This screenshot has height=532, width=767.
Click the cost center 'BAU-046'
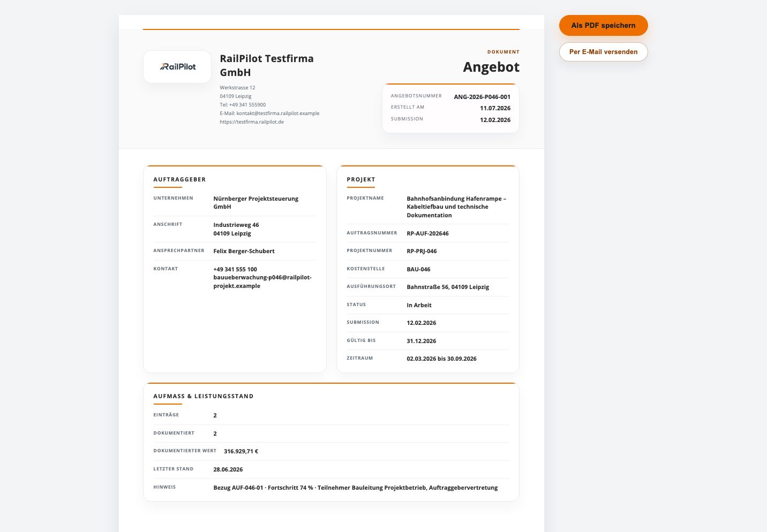(418, 269)
